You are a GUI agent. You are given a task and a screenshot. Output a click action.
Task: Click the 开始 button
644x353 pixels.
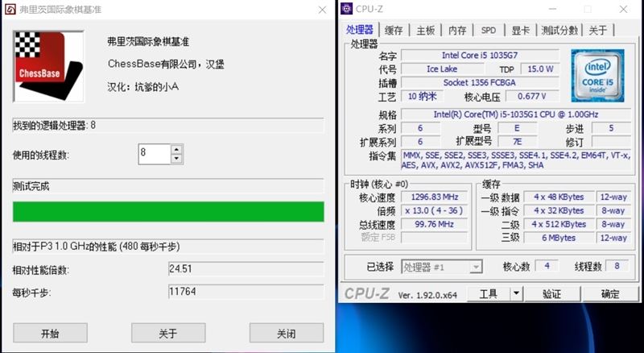pos(50,333)
